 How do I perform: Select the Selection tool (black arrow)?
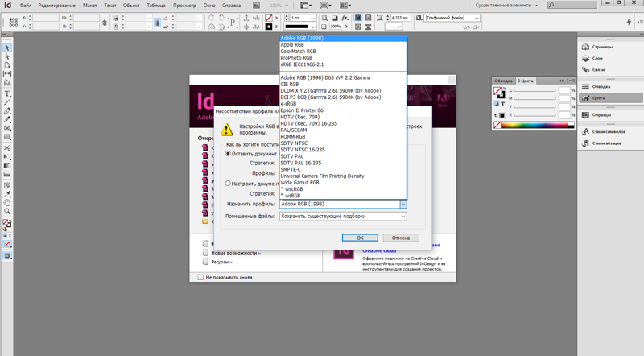[7, 48]
